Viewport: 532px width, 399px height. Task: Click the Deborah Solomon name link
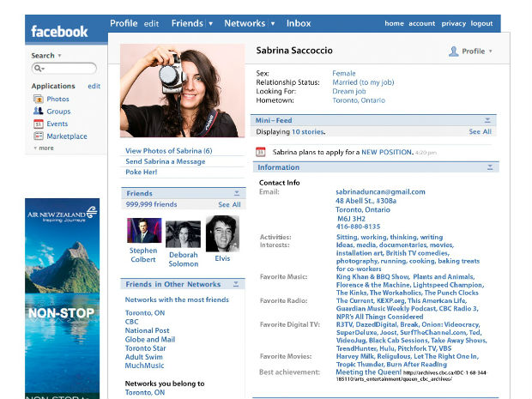(184, 259)
